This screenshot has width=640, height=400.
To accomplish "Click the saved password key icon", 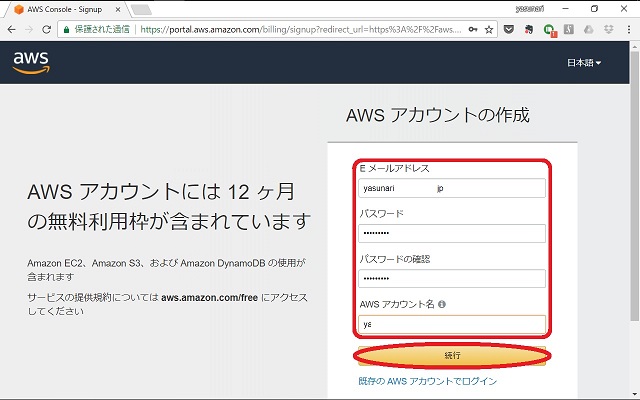I will click(x=473, y=29).
